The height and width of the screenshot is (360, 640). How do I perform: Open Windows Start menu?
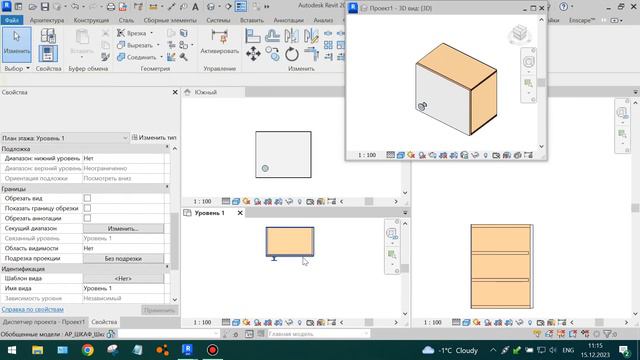(12, 350)
